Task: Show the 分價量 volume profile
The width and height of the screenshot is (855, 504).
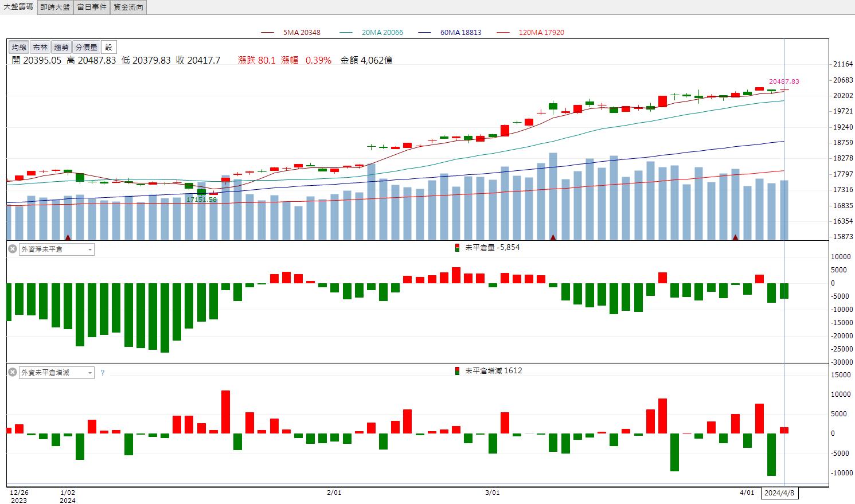Action: click(87, 47)
